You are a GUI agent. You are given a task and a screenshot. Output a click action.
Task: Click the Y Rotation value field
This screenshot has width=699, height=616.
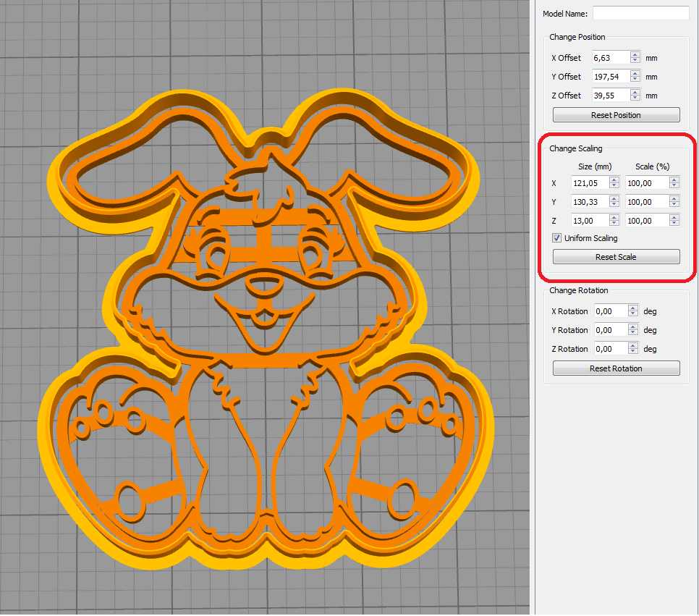coord(611,329)
